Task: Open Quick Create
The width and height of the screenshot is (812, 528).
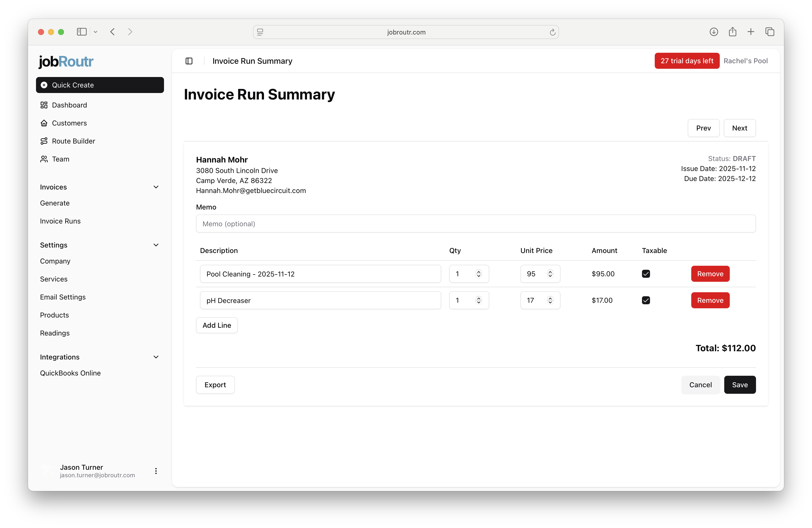Action: (x=73, y=85)
